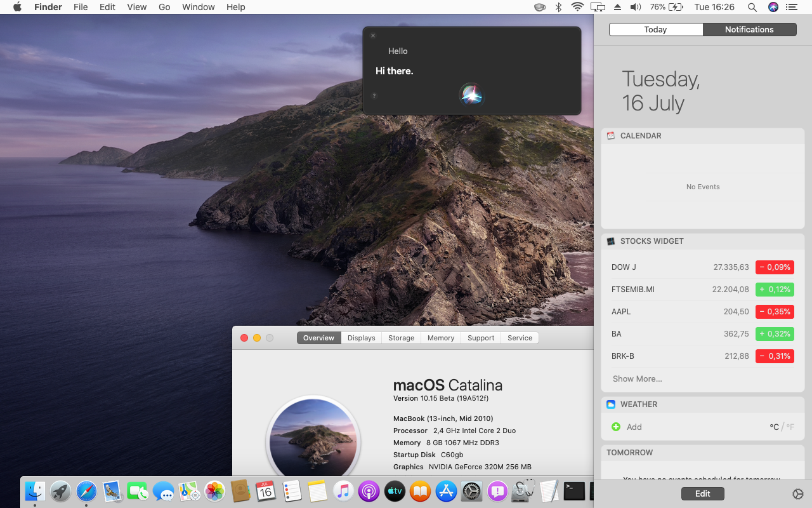Open Safari in the Dock

coord(86,491)
